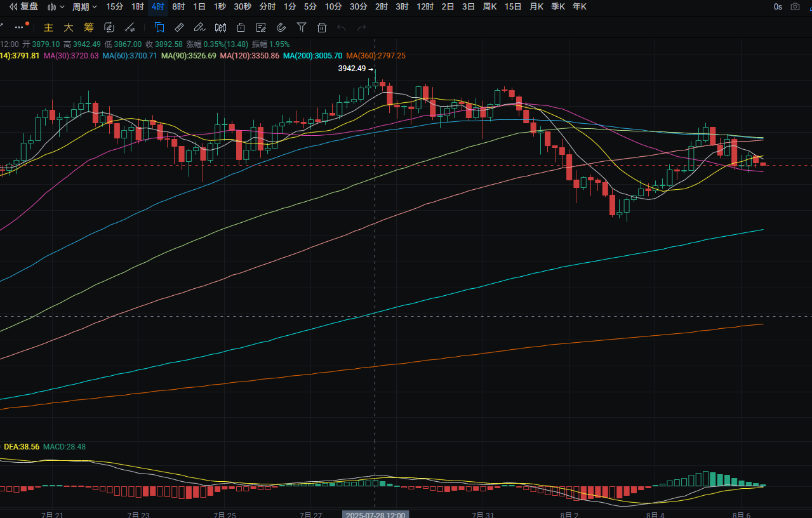Open the note edit icon in toolbar
Viewport: 812px width, 518px height.
point(261,27)
